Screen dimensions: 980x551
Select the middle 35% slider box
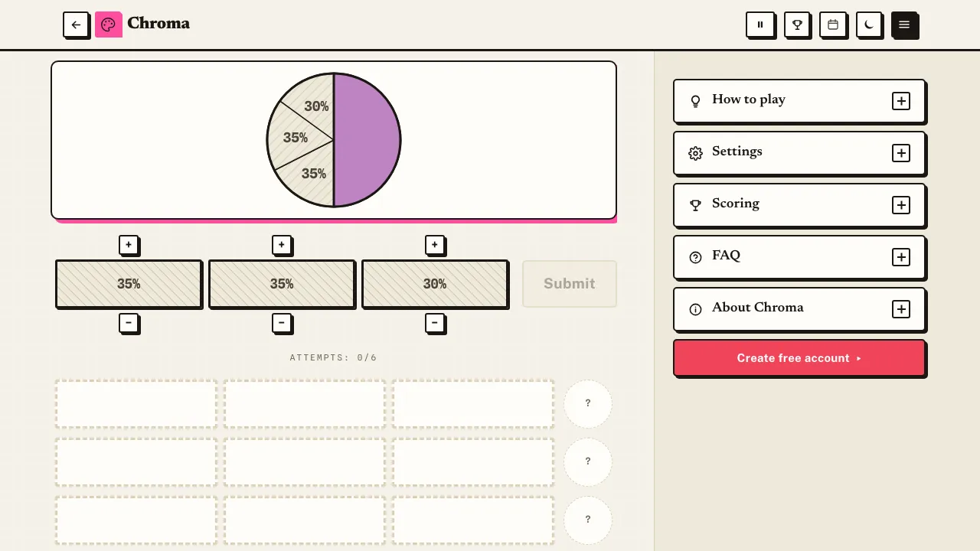coord(282,284)
